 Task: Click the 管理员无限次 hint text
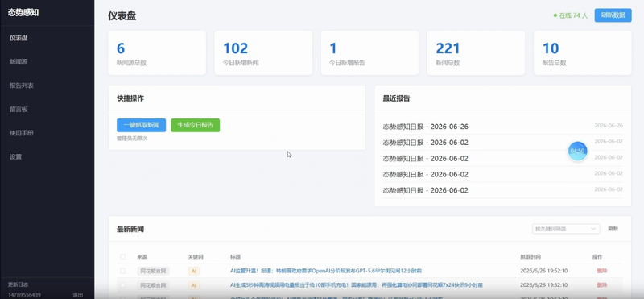tap(132, 139)
